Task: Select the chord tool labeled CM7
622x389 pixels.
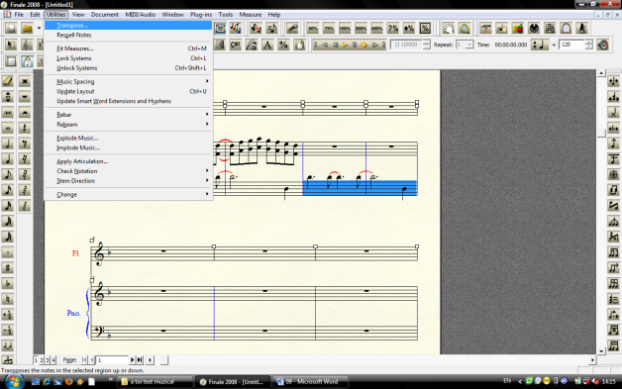Action: tap(235, 45)
